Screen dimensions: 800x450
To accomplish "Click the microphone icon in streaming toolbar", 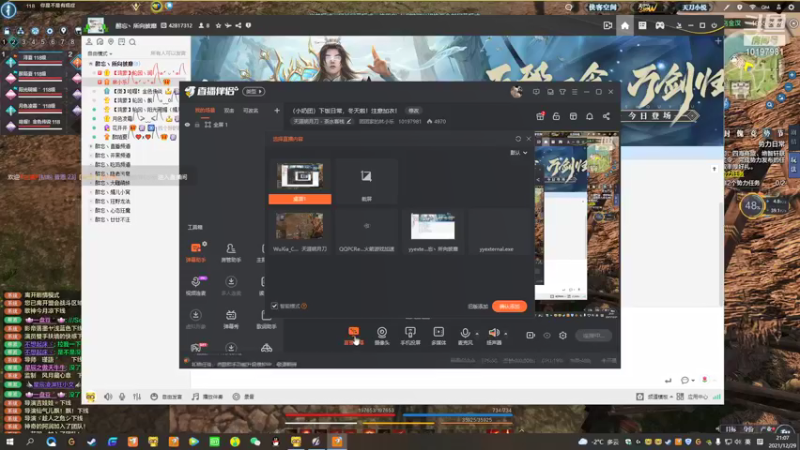I will [x=465, y=335].
